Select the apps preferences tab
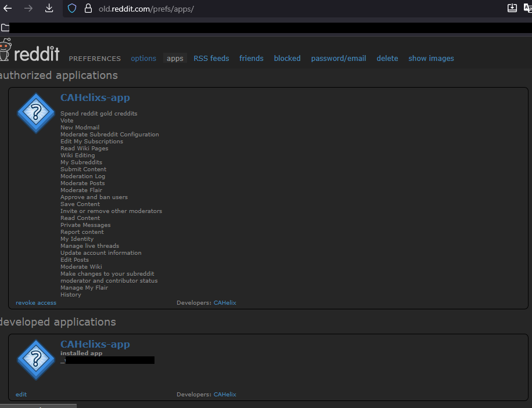532x408 pixels. click(175, 59)
